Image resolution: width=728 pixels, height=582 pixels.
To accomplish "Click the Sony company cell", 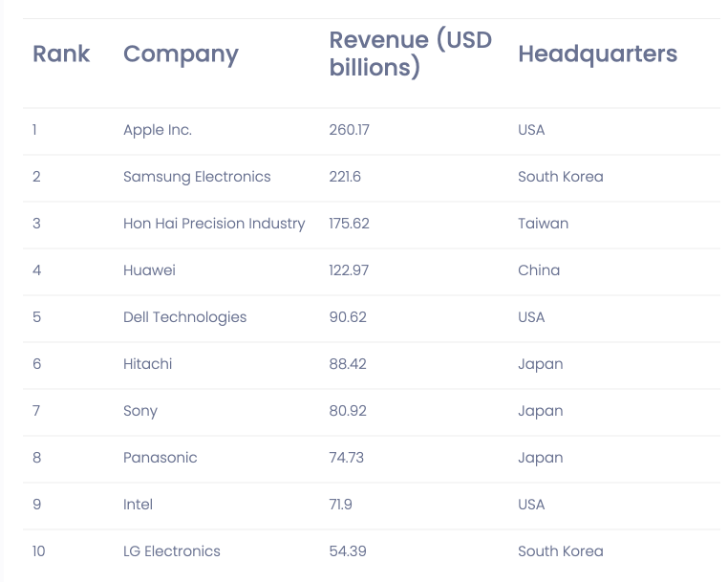I will 140,411.
